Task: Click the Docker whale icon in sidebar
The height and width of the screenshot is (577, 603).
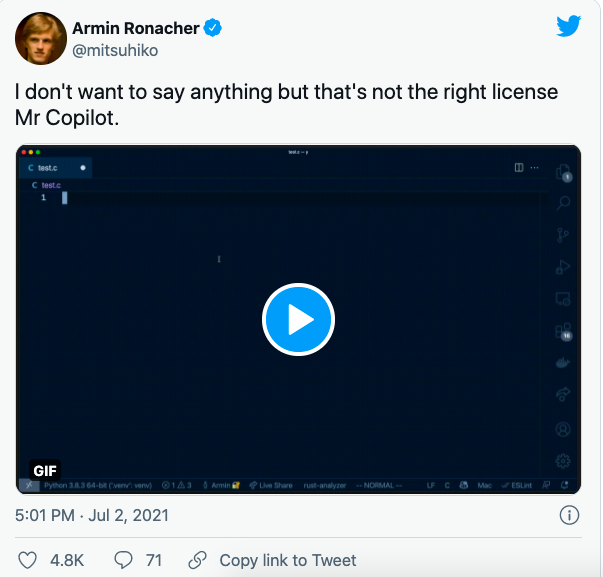Action: coord(562,362)
